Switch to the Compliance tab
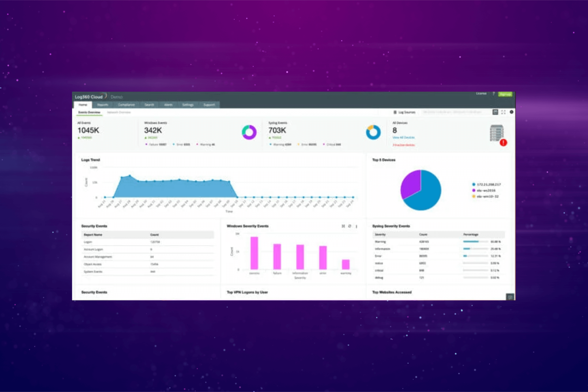The width and height of the screenshot is (588, 392). 126,105
